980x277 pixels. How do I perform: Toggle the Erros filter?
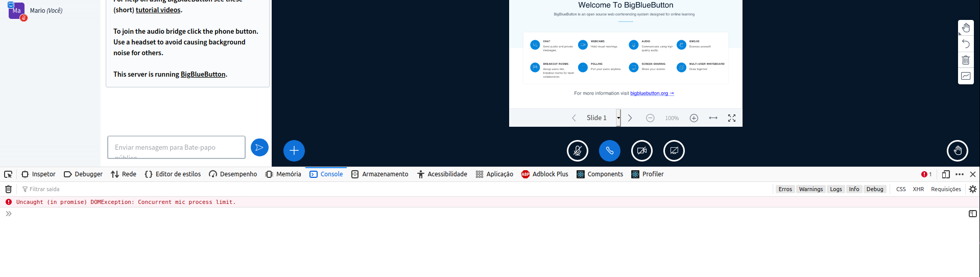tap(785, 189)
